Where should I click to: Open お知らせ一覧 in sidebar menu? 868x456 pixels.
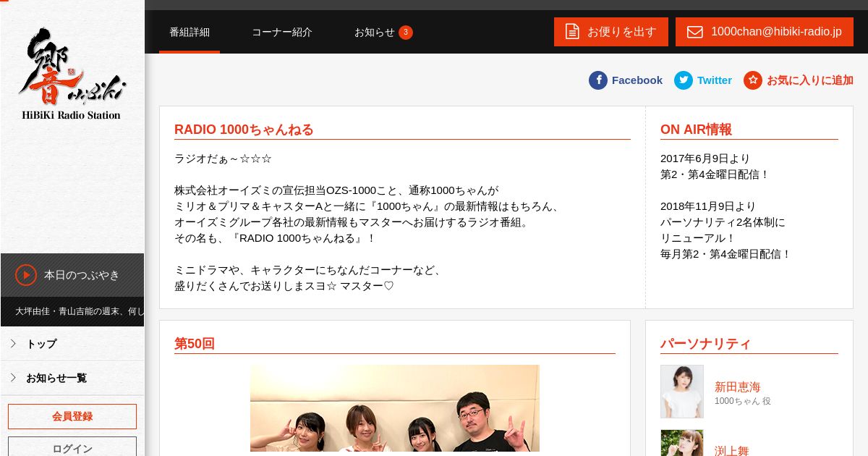point(72,378)
